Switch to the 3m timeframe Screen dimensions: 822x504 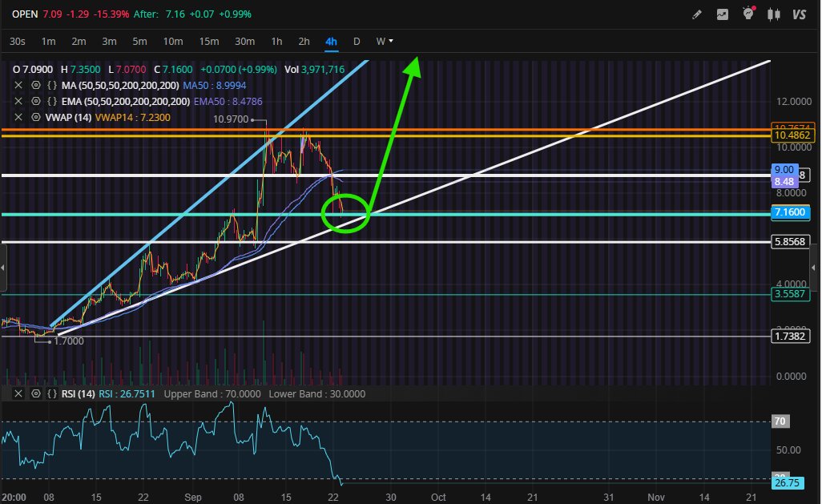pos(109,42)
